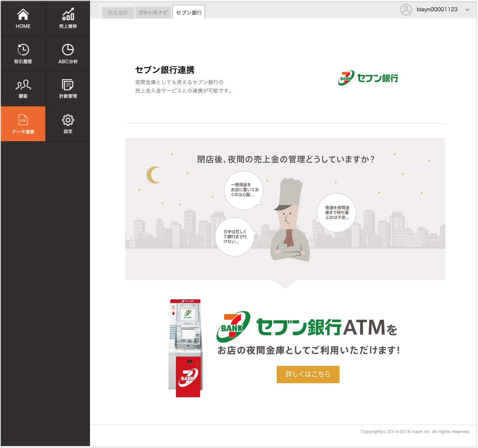478x448 pixels.
Task: Select the セブン銀行 tab
Action: click(189, 13)
